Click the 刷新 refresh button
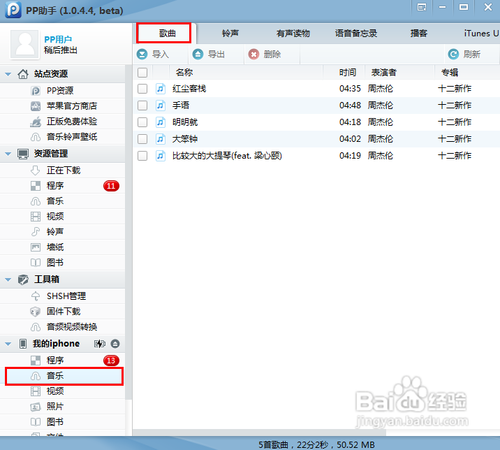Viewport: 500px width, 450px height. [464, 54]
